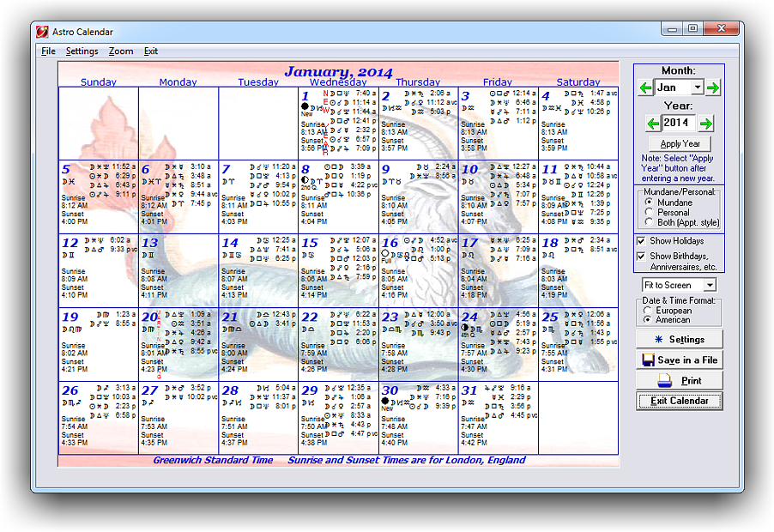Click the Tuesday column header
774x532 pixels.
click(x=258, y=82)
